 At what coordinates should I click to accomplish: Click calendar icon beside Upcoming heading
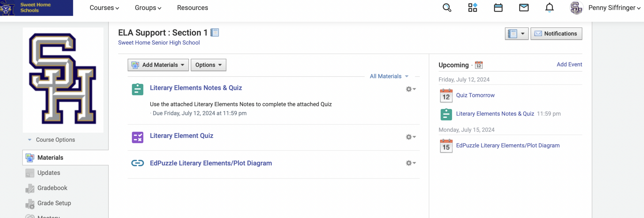tap(479, 65)
